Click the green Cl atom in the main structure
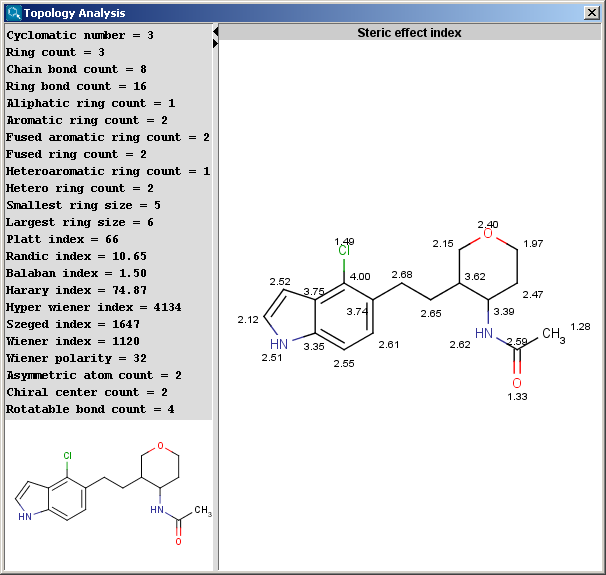 (344, 252)
